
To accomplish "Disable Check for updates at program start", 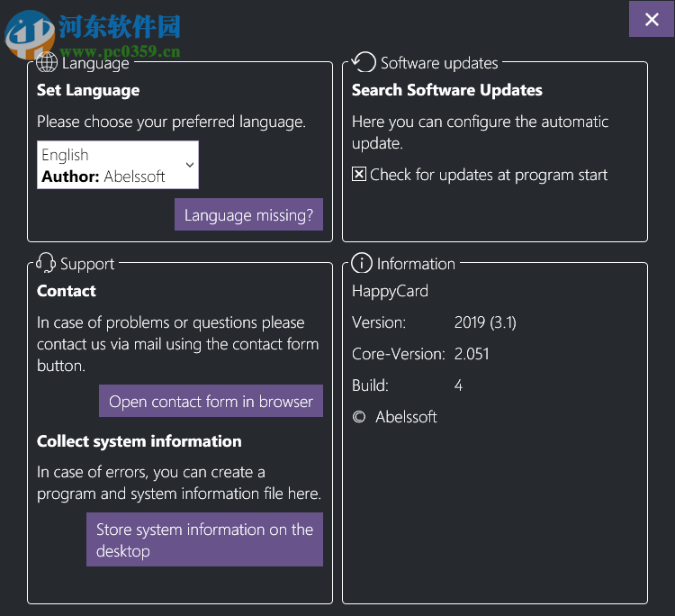I will click(x=359, y=175).
